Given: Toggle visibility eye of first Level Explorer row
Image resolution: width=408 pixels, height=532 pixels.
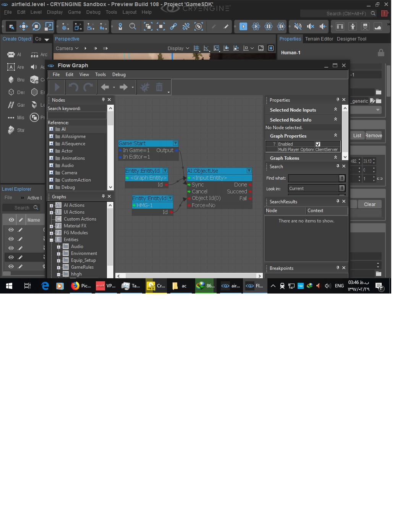Looking at the screenshot, I should [11, 230].
